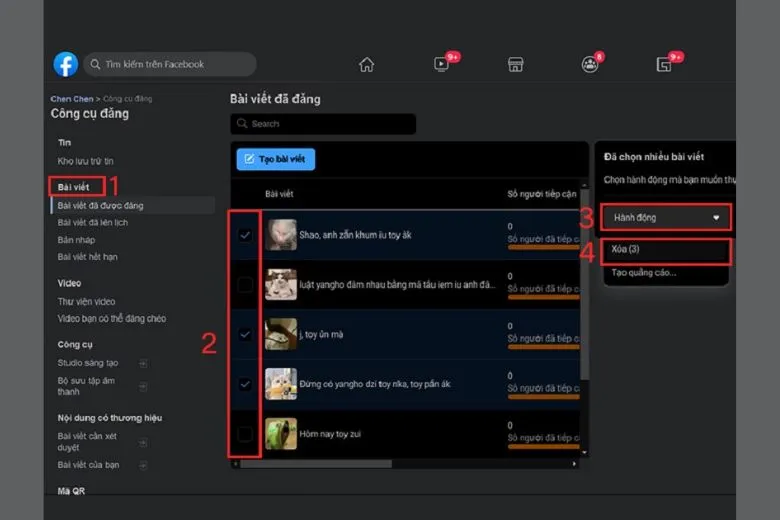This screenshot has width=780, height=520.
Task: Open Kho lưu trữ tin in the sidebar
Action: 85,161
